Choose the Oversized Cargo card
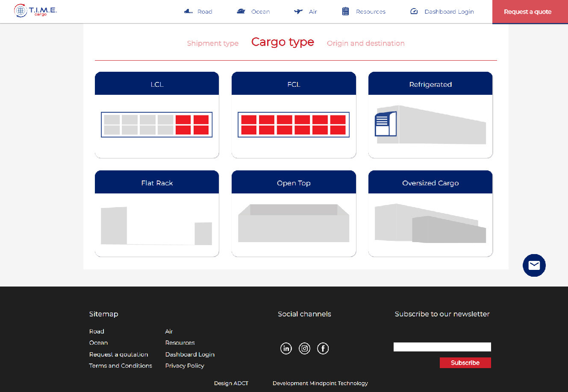Screen dimensions: 568x392 coord(430,214)
